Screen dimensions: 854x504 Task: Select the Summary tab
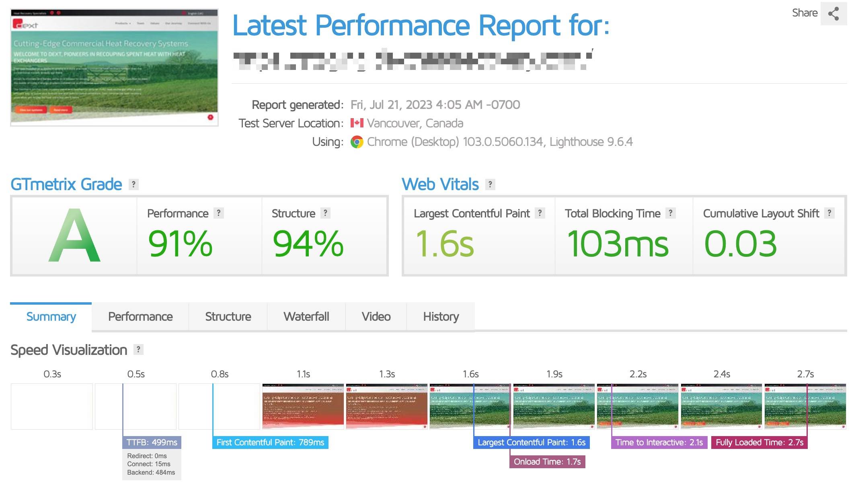pyautogui.click(x=51, y=317)
